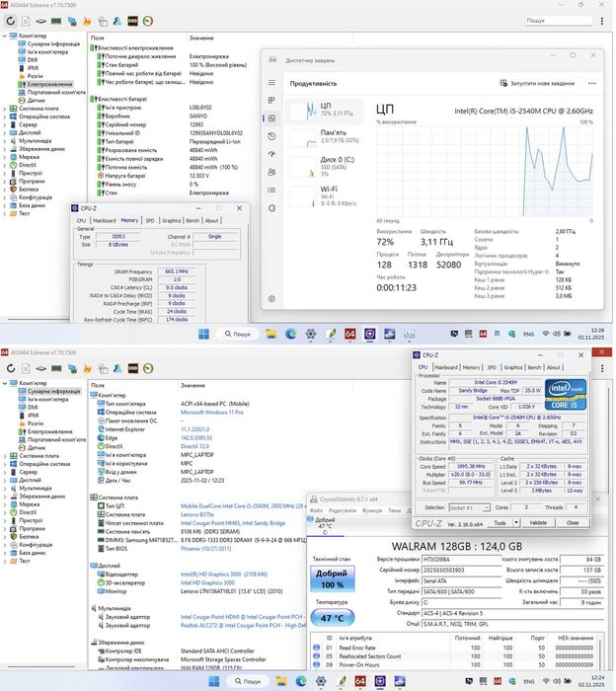Click the Close button in CPU-Z processor window

coord(573,522)
